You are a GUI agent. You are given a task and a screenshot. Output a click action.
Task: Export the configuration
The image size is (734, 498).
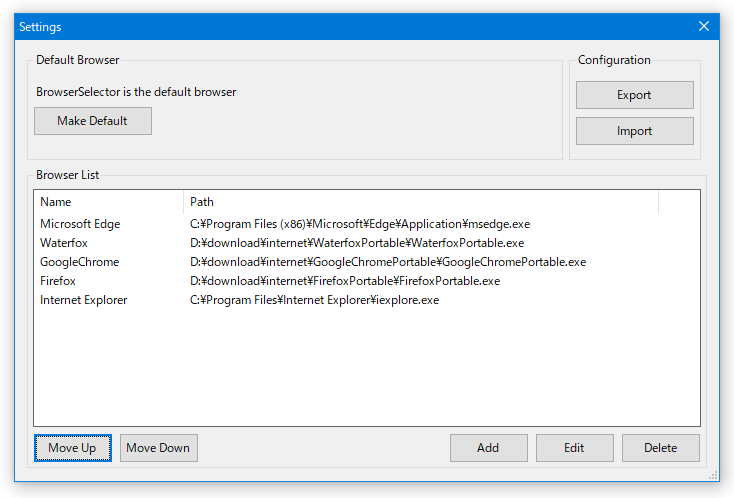point(634,95)
